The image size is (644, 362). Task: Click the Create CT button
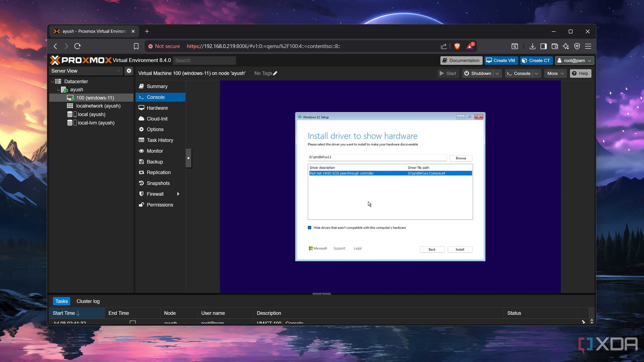pyautogui.click(x=536, y=61)
